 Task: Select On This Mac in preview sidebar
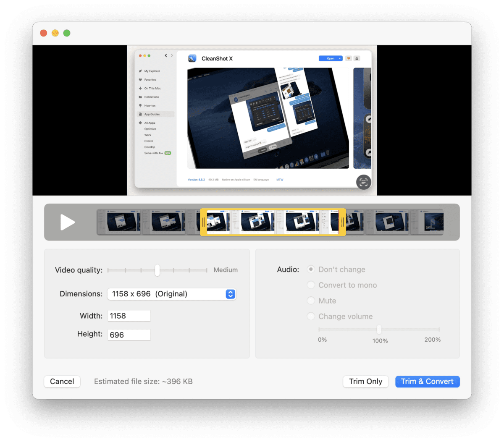(x=152, y=88)
